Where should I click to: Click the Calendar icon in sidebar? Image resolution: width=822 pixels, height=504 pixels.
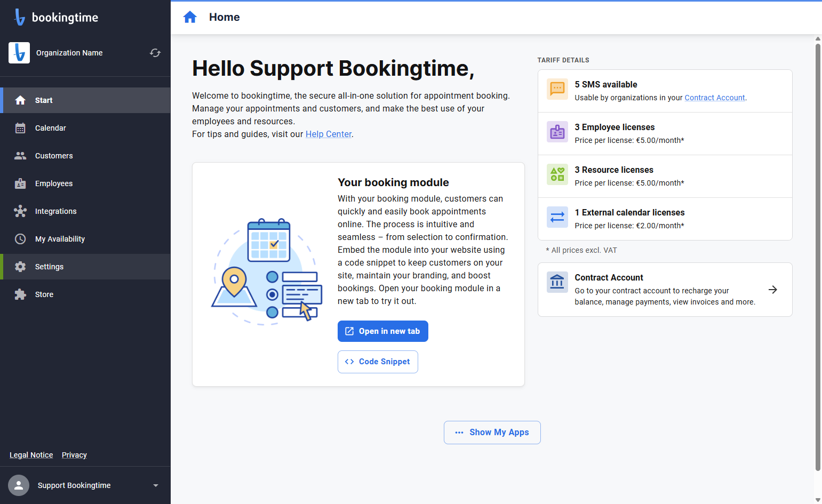20,128
